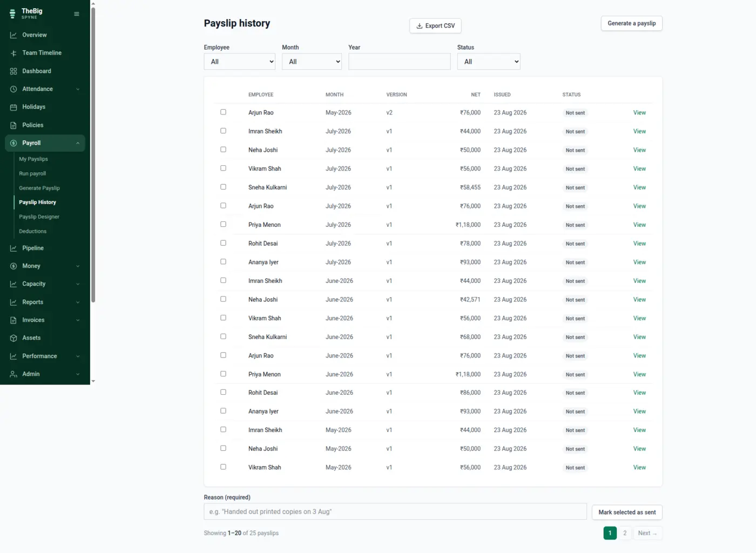Tick the Sneha Kulkarni July-2026 checkbox
Viewport: 756px width, 553px height.
pos(223,187)
